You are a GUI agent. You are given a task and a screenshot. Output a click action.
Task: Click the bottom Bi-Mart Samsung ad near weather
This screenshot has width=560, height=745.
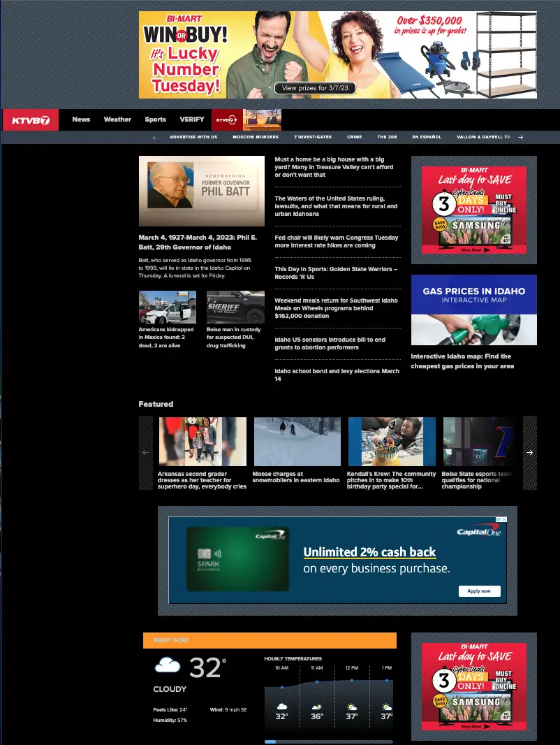(474, 686)
